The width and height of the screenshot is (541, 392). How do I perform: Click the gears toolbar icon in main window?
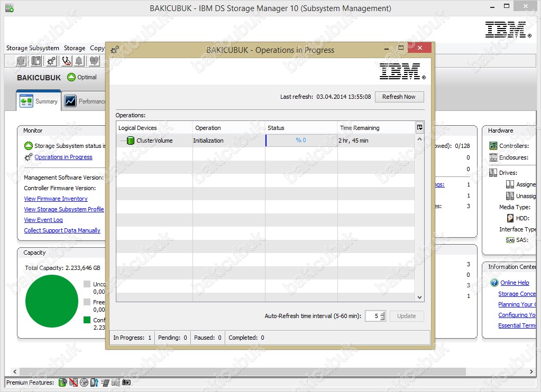click(51, 61)
